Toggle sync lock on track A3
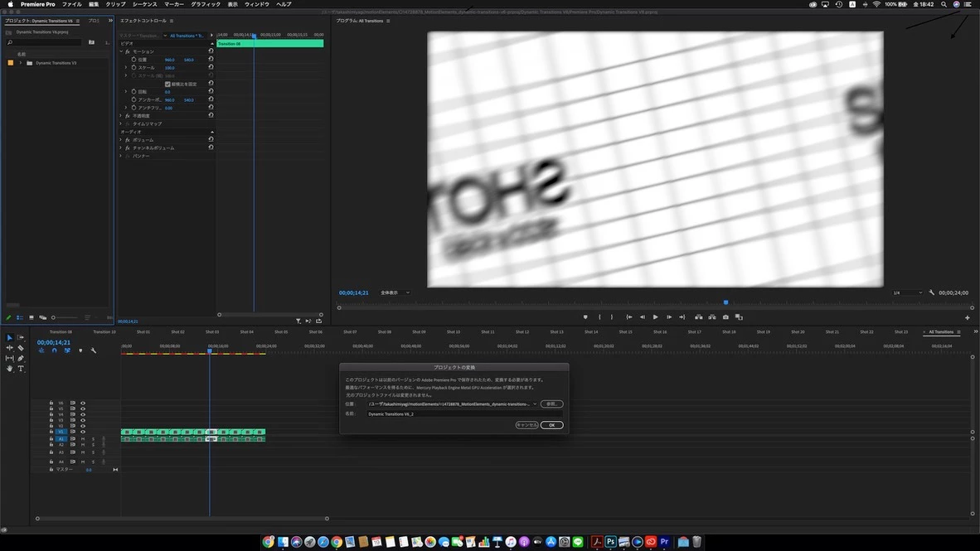980x551 pixels. point(72,452)
